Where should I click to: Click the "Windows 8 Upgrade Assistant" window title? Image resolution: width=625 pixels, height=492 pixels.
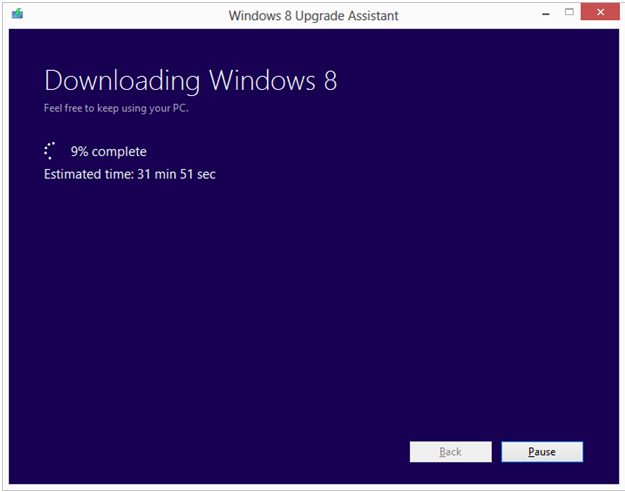click(x=313, y=15)
